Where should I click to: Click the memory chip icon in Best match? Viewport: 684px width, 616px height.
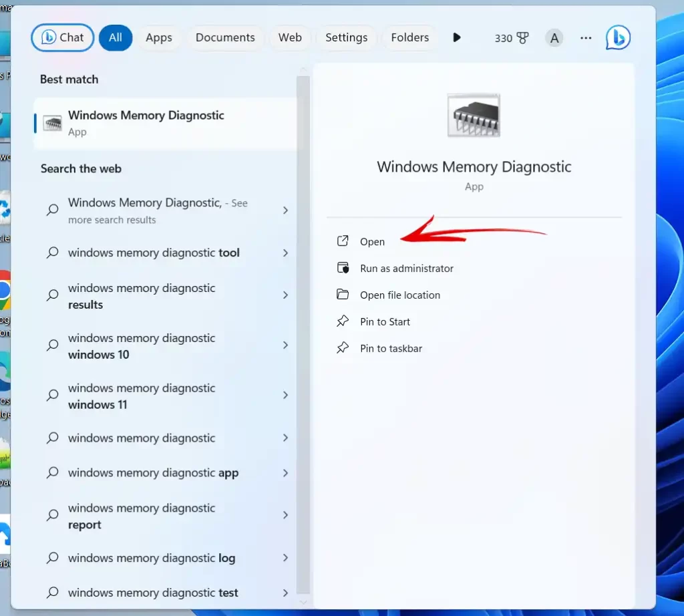click(x=52, y=123)
